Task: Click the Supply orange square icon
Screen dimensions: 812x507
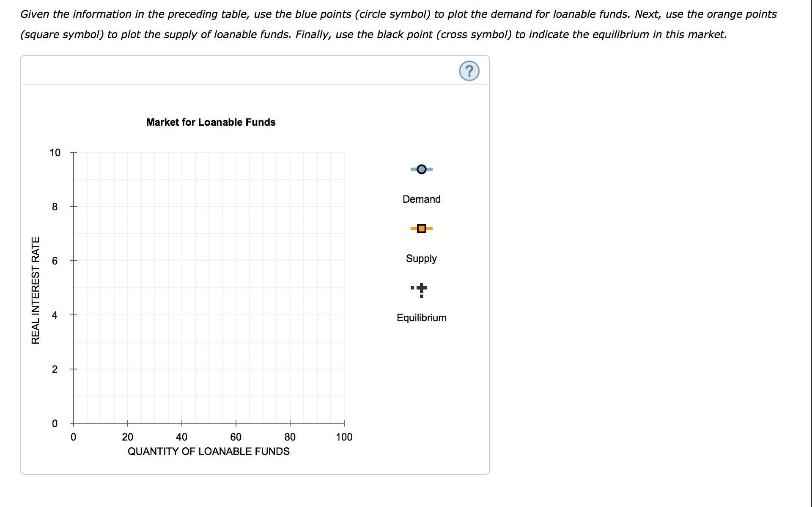Action: click(x=422, y=229)
